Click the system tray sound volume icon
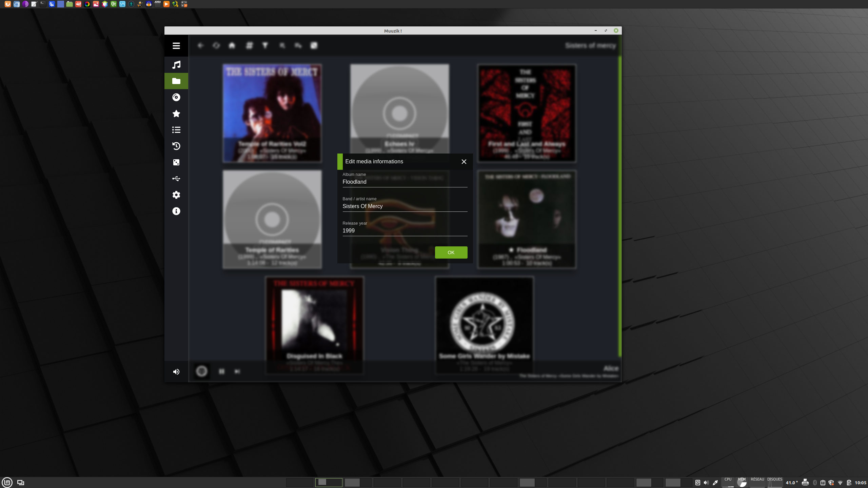The width and height of the screenshot is (868, 488). pyautogui.click(x=706, y=483)
